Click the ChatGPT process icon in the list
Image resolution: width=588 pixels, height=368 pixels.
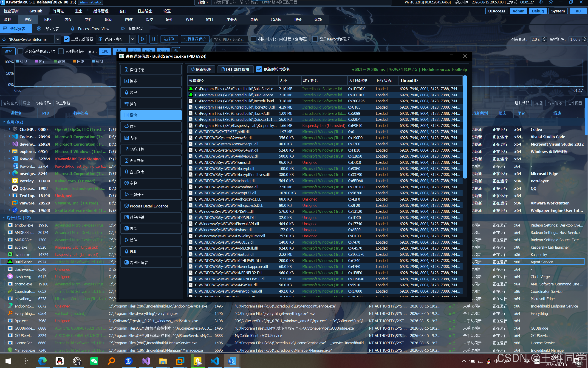click(x=15, y=129)
